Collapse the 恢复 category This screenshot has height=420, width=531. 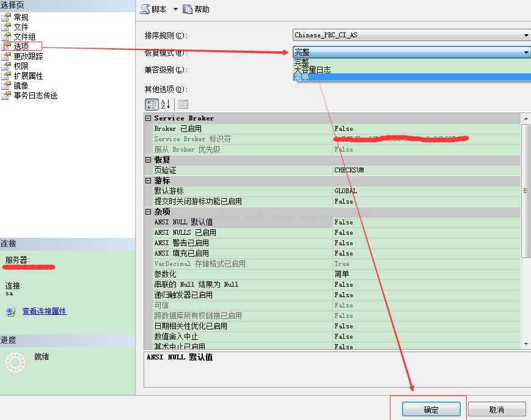[148, 160]
